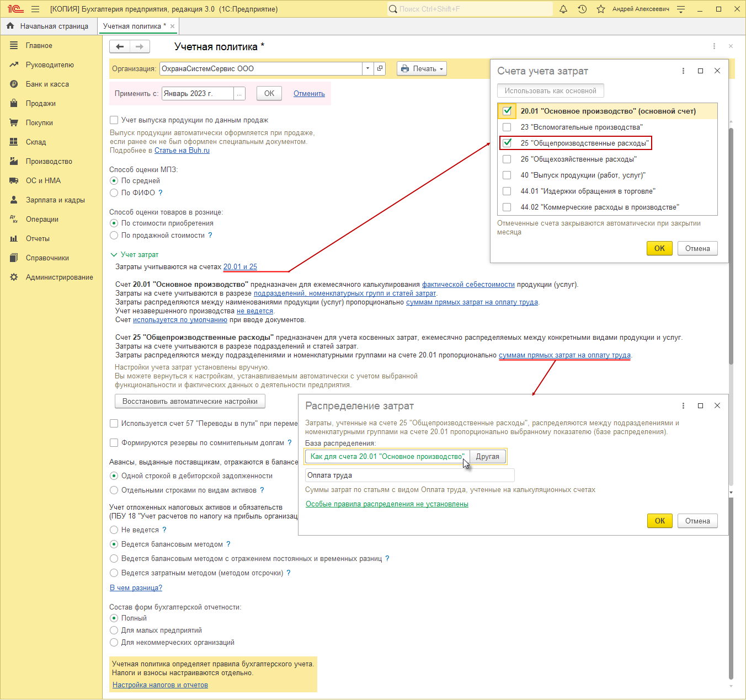Click Главное section icon in sidebar
The width and height of the screenshot is (746, 700).
pyautogui.click(x=14, y=46)
